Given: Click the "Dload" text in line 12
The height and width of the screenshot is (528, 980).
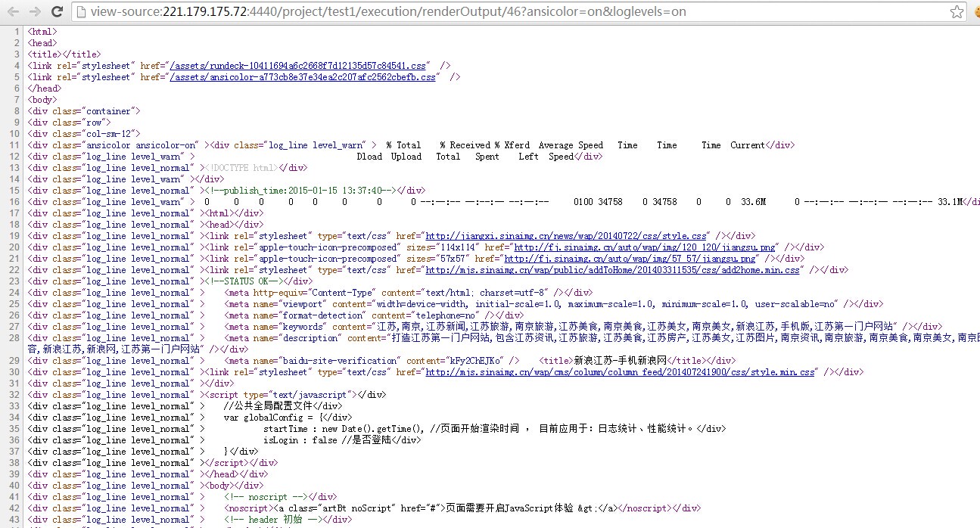Looking at the screenshot, I should [x=369, y=157].
